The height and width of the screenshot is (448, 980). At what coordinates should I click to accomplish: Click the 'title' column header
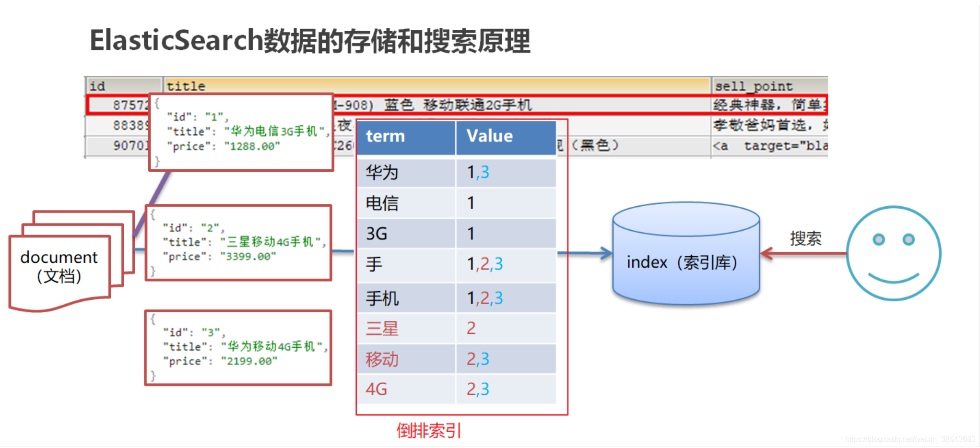tap(437, 86)
